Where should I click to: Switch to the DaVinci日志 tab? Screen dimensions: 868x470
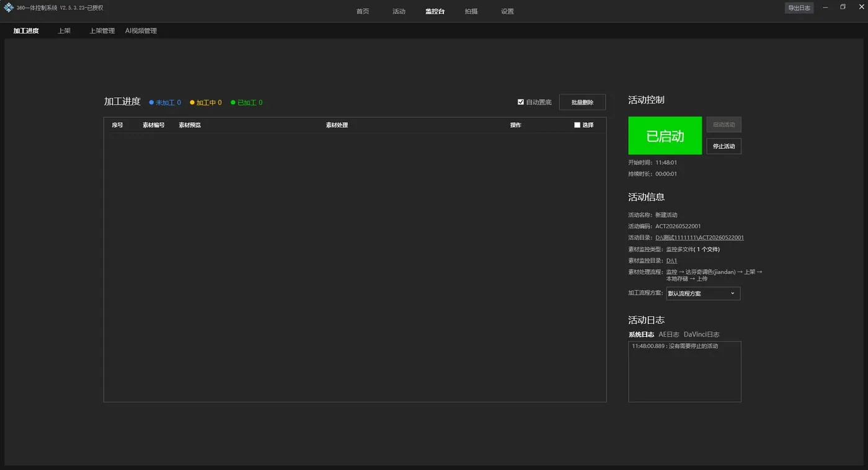(x=701, y=334)
